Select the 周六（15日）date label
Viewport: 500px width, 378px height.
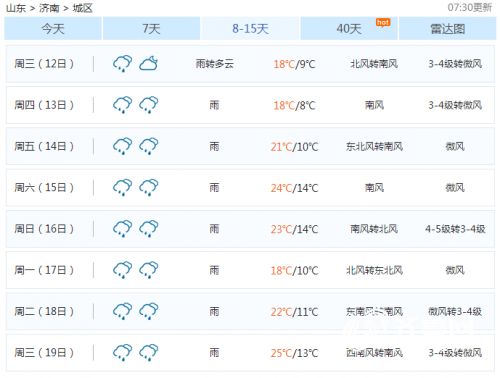pyautogui.click(x=44, y=188)
